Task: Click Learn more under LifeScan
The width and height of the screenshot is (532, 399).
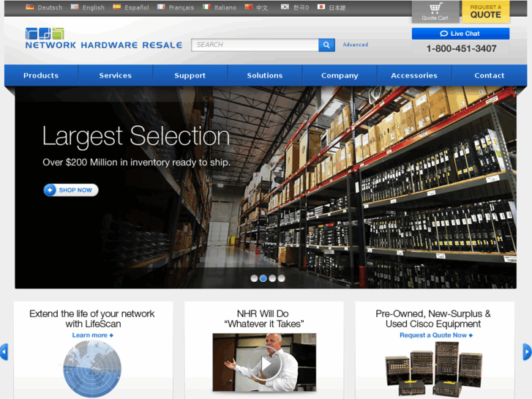Action: 92,335
